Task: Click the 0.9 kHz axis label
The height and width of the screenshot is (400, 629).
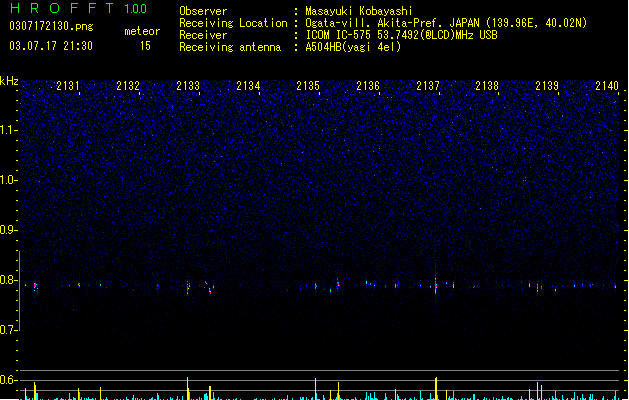Action: [8, 230]
